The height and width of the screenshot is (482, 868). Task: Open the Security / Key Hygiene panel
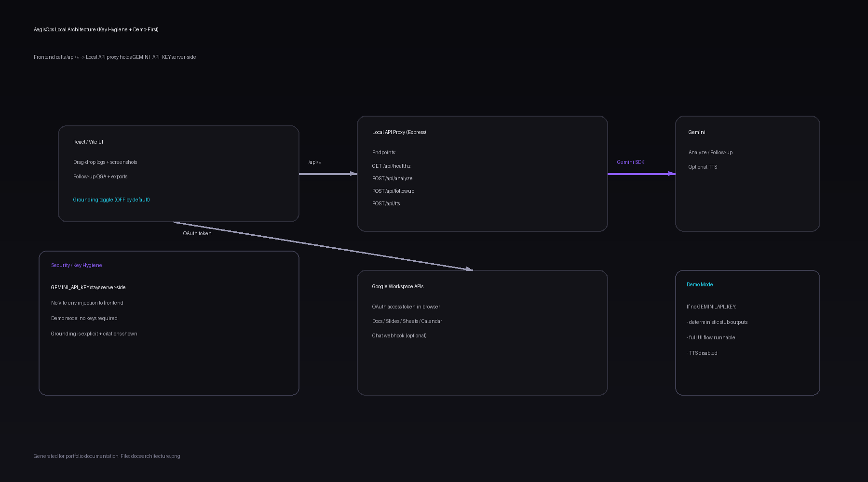[x=76, y=265]
